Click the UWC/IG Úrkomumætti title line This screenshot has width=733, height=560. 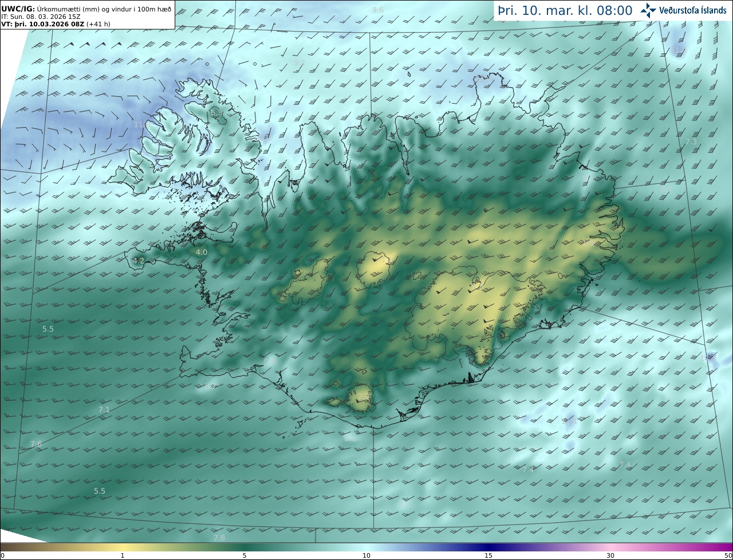87,9
